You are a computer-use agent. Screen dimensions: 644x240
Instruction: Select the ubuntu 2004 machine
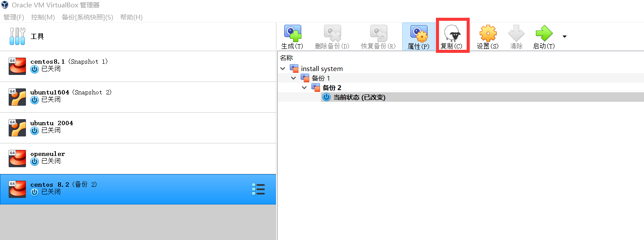pyautogui.click(x=138, y=128)
